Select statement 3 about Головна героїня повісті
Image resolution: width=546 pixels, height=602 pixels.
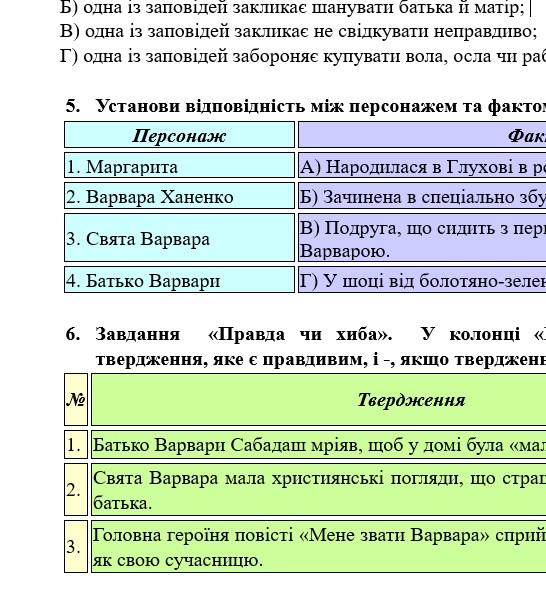click(319, 547)
